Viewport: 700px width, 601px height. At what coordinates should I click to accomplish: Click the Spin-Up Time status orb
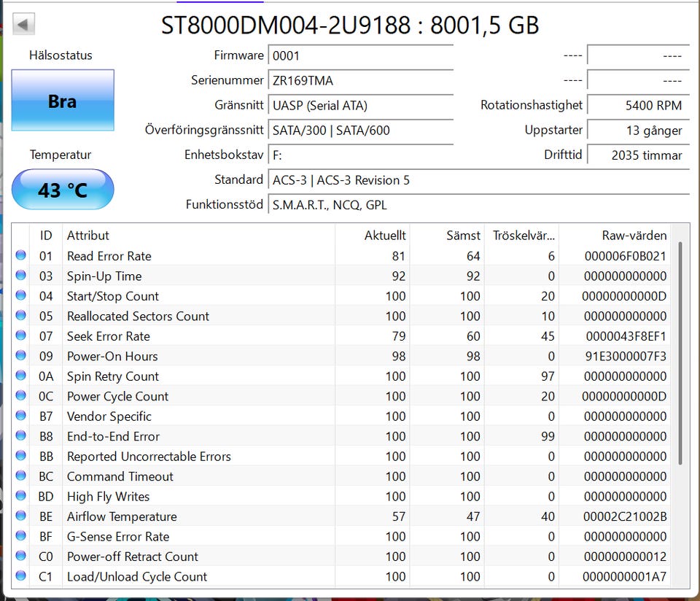(x=21, y=276)
